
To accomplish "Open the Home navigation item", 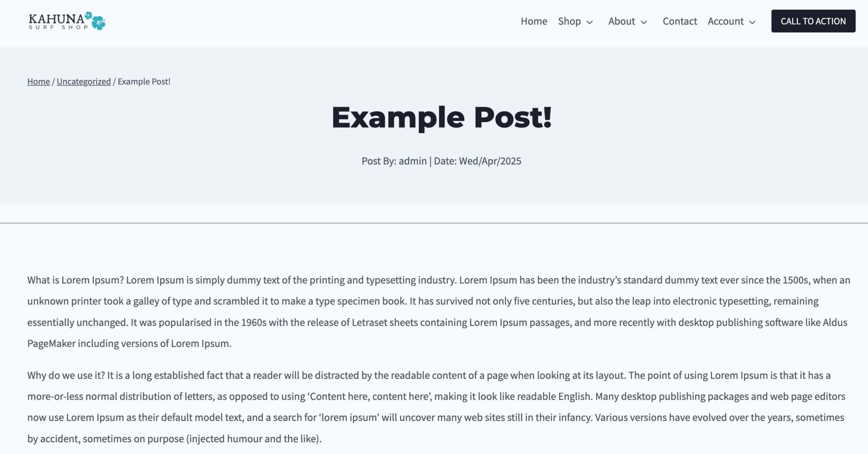I will (x=534, y=21).
